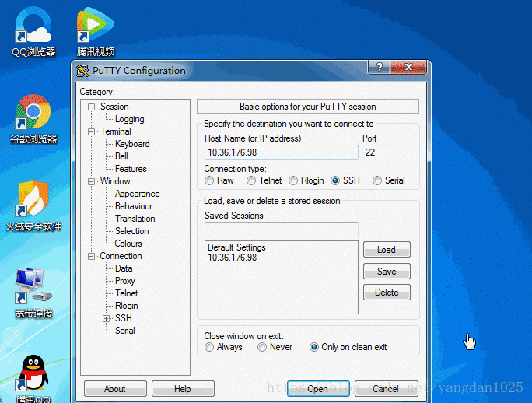Select the Rlogin category in tree
532x403 pixels.
pyautogui.click(x=126, y=306)
